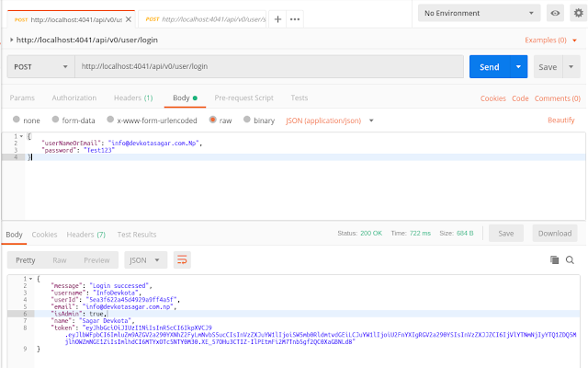Select the x-www-form-urlencoded body type
Viewport: 588px width, 368px height.
(x=110, y=120)
